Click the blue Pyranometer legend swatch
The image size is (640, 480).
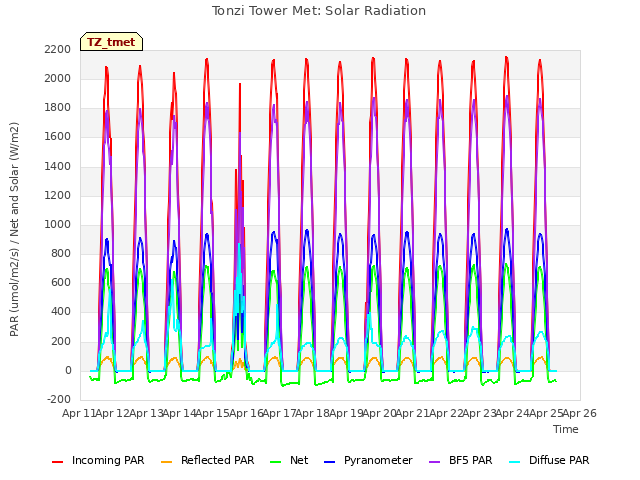(330, 462)
